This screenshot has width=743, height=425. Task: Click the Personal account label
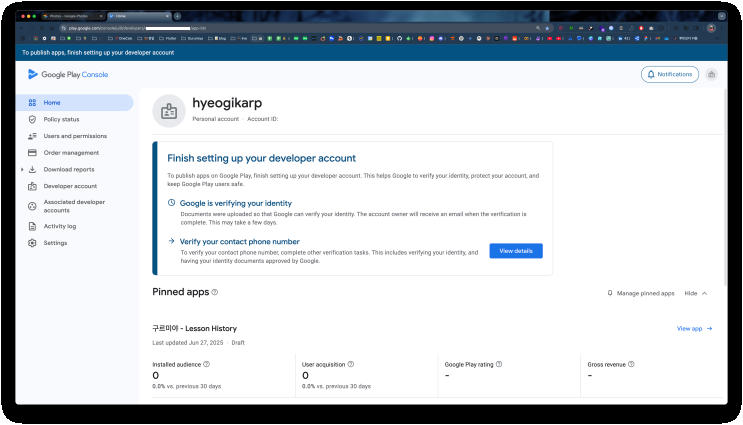tap(216, 119)
